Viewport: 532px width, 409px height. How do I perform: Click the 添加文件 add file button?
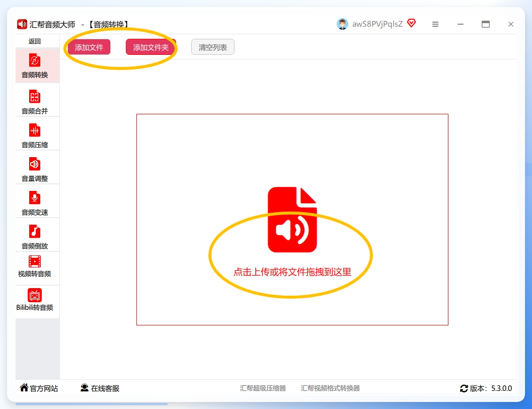pyautogui.click(x=89, y=47)
